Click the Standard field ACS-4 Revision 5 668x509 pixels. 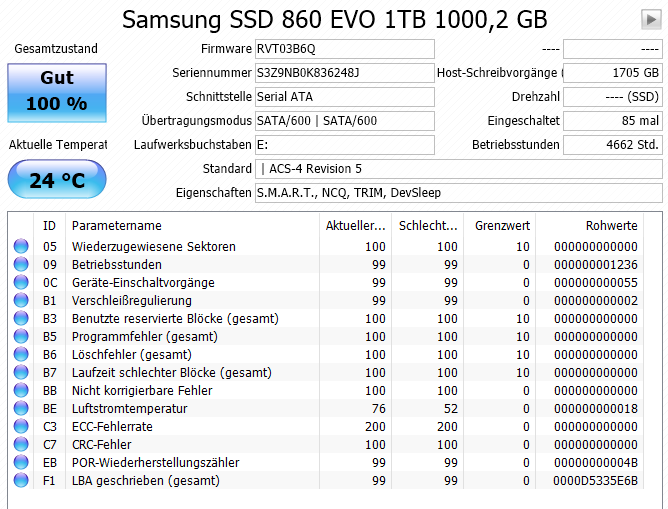459,169
